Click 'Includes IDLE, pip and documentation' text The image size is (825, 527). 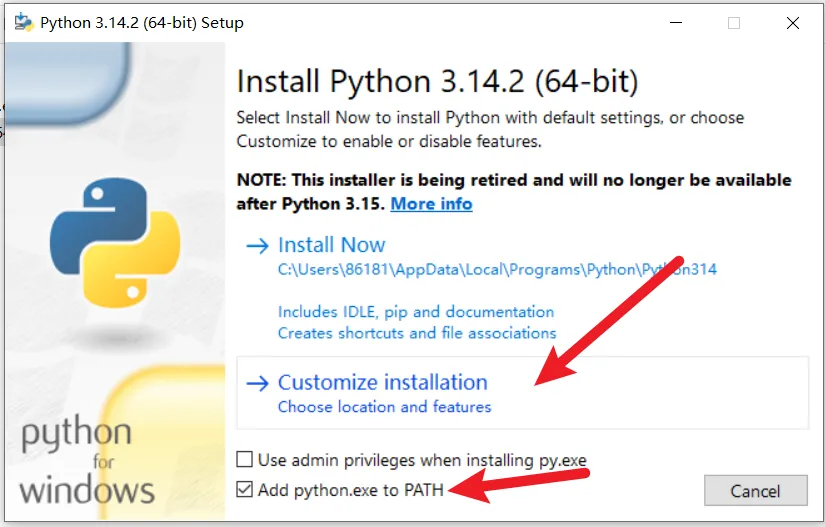415,312
